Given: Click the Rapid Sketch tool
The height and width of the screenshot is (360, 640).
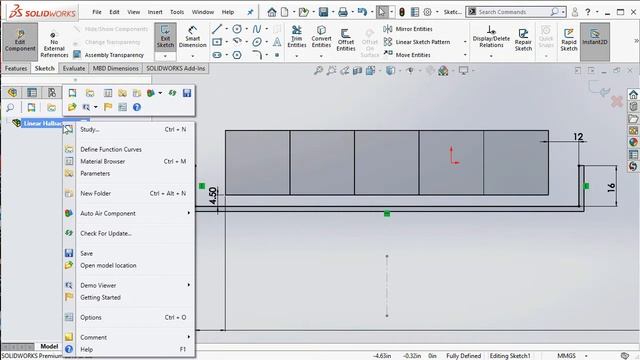Looking at the screenshot, I should coord(569,40).
